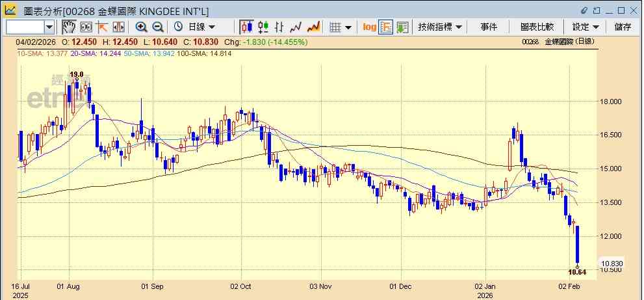This screenshot has width=644, height=300.
Task: Zoom in on the chart
Action: pos(141,27)
